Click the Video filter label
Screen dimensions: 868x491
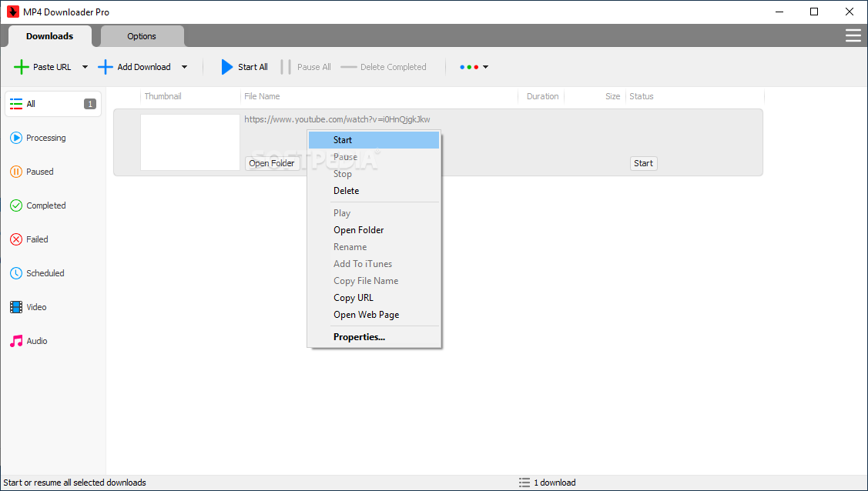(36, 307)
